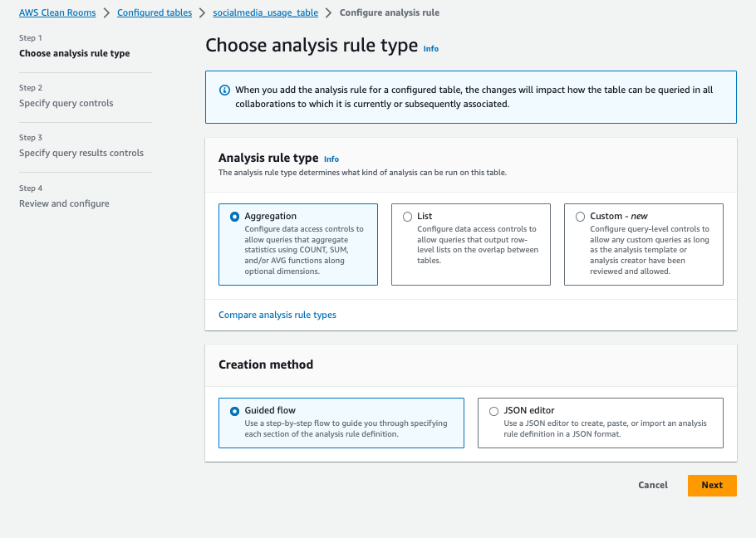Choose the Custom analysis rule option
The width and height of the screenshot is (756, 538).
[x=580, y=217]
